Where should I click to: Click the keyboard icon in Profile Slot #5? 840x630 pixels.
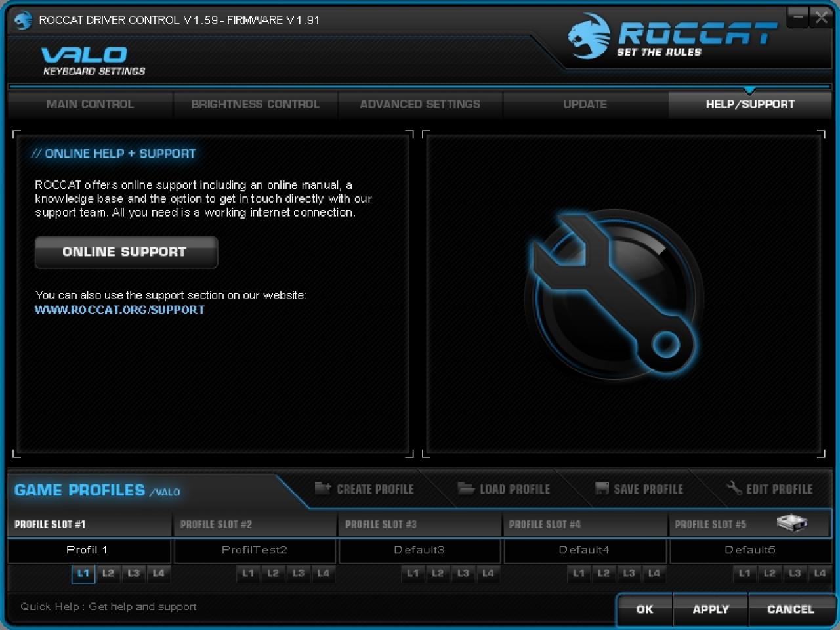pos(792,523)
